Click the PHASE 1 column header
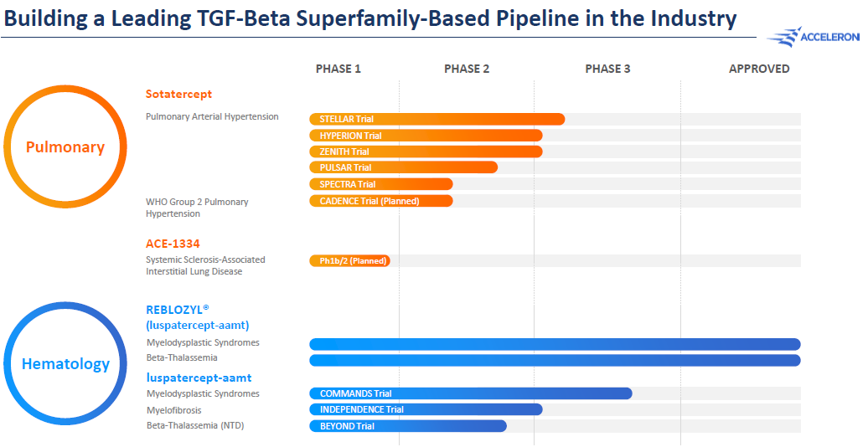 point(338,69)
